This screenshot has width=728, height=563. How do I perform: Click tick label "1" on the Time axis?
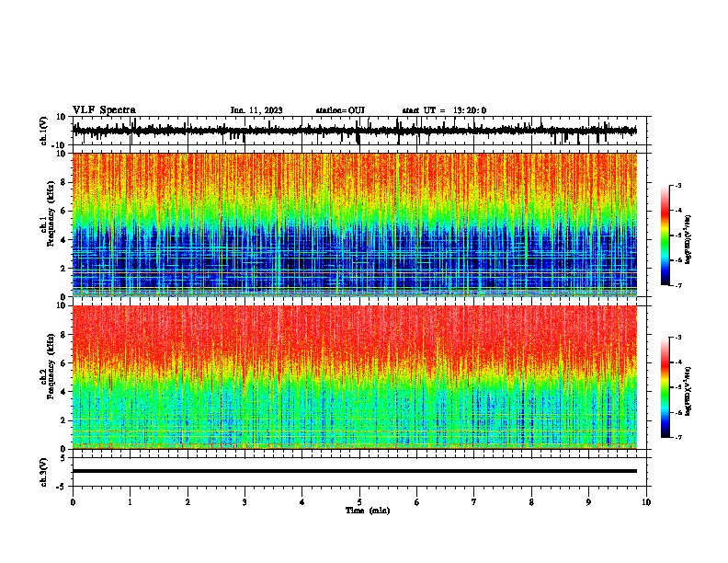[130, 502]
